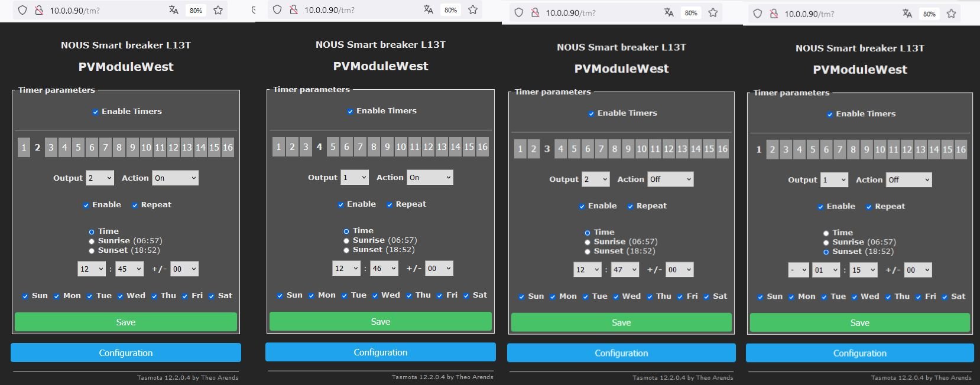This screenshot has width=980, height=385.
Task: Open the hour dropdown showing 01
Action: pyautogui.click(x=826, y=270)
